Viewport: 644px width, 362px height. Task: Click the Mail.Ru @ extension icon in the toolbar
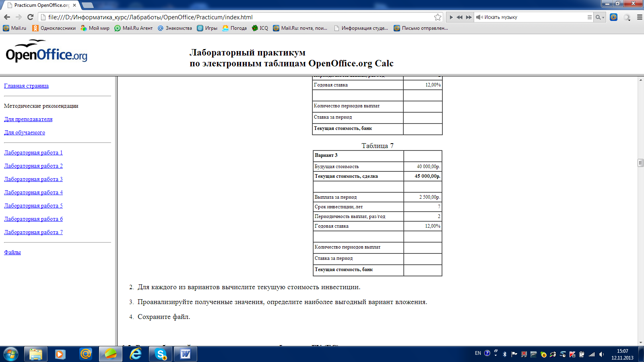pyautogui.click(x=613, y=17)
